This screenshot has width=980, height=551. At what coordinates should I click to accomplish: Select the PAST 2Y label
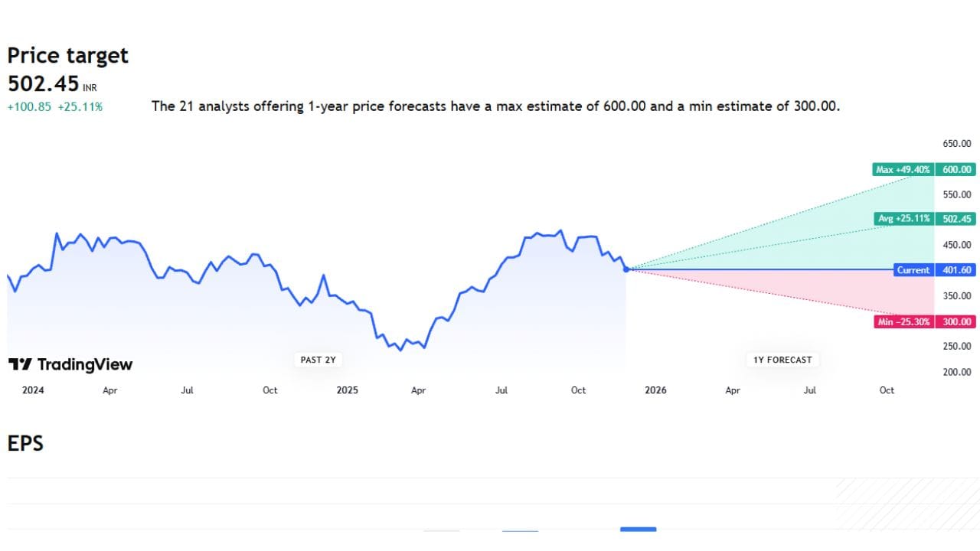click(318, 359)
